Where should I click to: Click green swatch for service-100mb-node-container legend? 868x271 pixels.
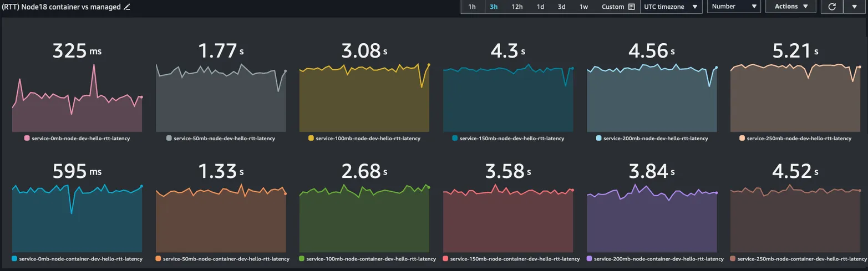coord(302,259)
